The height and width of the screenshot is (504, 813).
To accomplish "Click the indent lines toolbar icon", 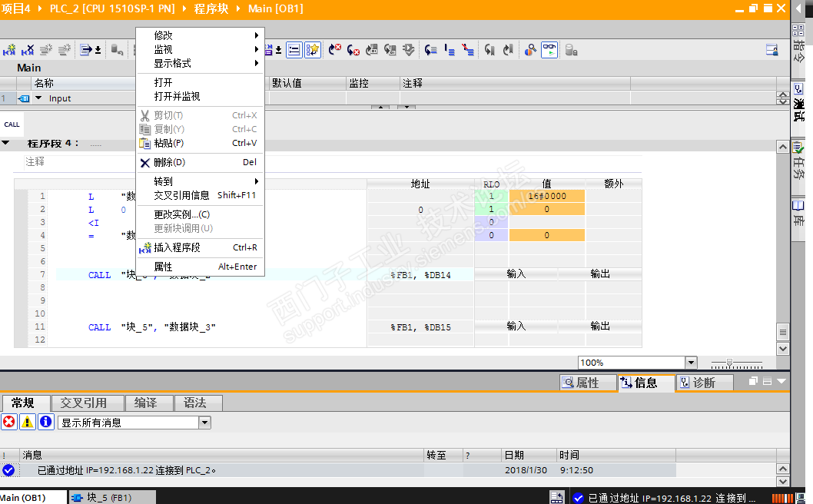I will (x=449, y=50).
